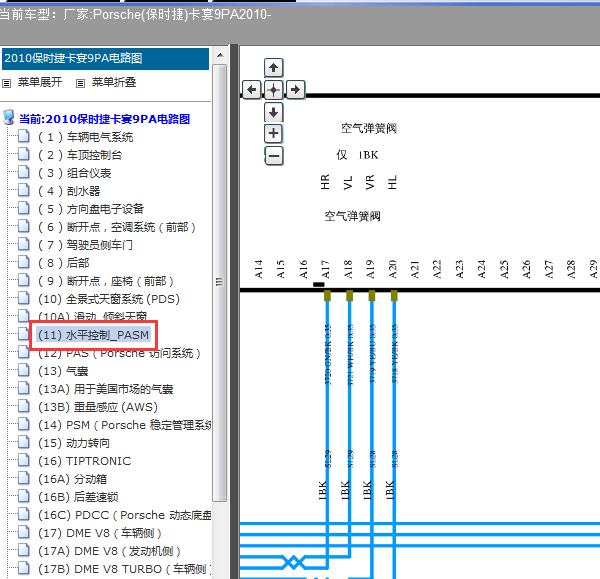The width and height of the screenshot is (600, 579).
Task: Open (14) PSM Porsche 稳定管理系统 entry
Action: tap(125, 425)
